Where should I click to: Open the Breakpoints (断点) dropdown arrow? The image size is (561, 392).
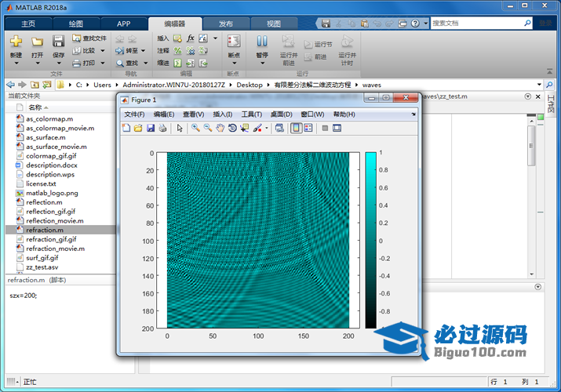click(235, 64)
